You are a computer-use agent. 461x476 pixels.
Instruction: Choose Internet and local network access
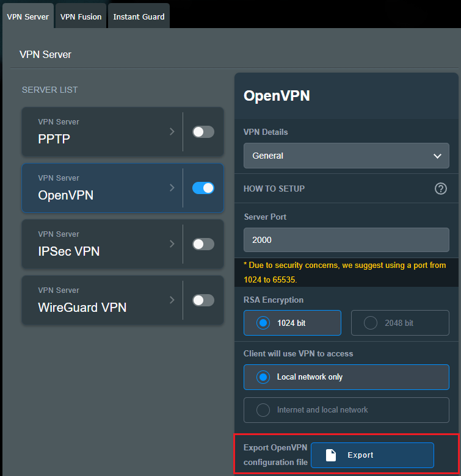pos(346,410)
